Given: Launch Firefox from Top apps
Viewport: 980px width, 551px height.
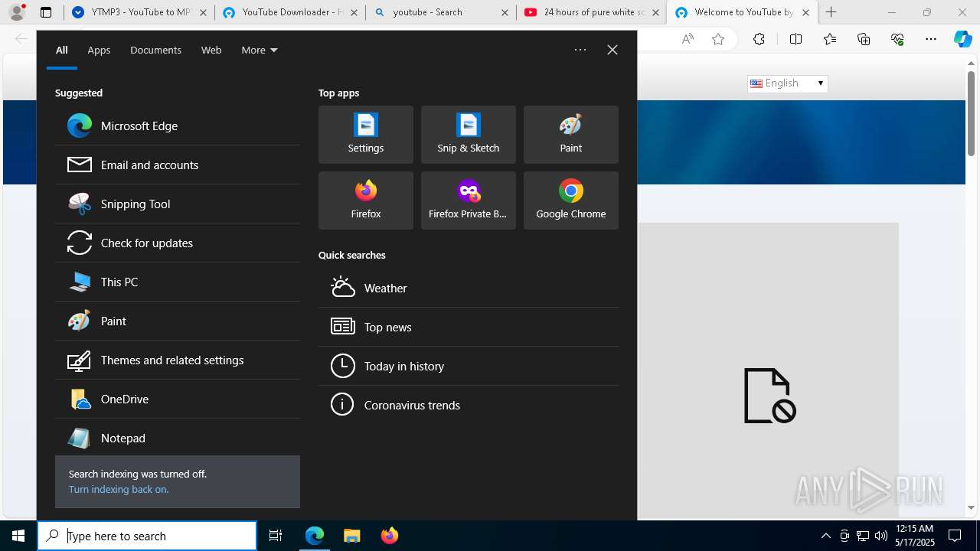Looking at the screenshot, I should (x=366, y=201).
